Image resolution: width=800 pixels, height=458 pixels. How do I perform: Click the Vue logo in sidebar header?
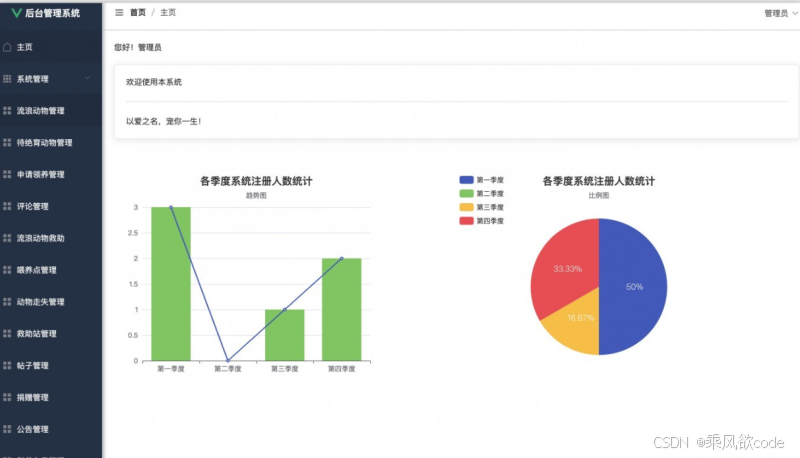tap(16, 13)
